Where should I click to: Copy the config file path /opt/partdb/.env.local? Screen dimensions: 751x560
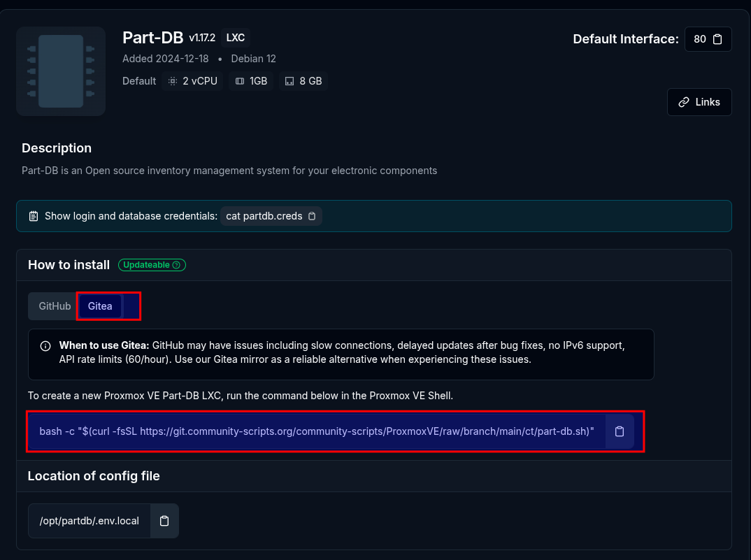164,521
